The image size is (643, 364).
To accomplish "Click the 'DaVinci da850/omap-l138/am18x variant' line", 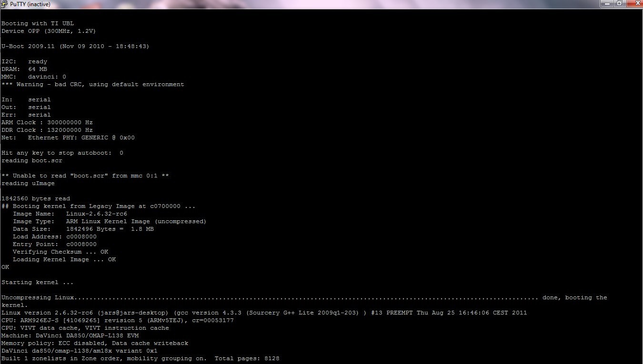I will click(80, 351).
